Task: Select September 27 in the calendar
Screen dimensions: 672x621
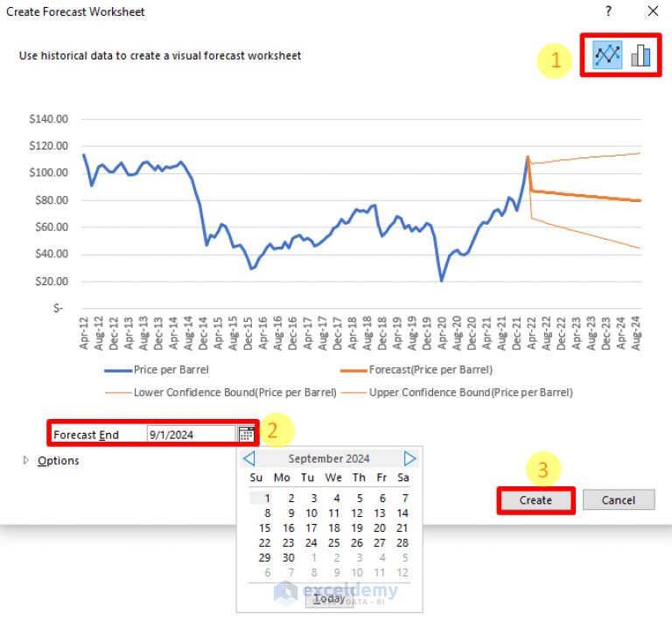Action: click(x=379, y=543)
